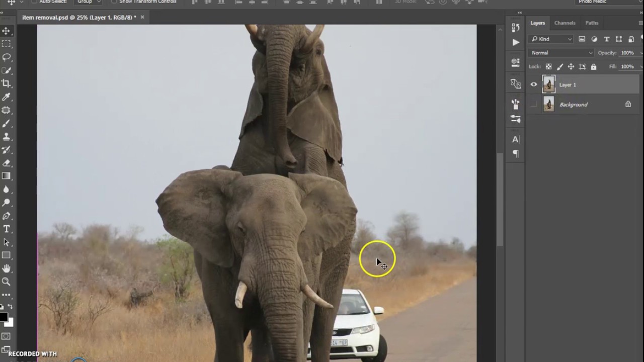Select the Gradient tool
Viewport: 644px width, 362px height.
[x=7, y=176]
